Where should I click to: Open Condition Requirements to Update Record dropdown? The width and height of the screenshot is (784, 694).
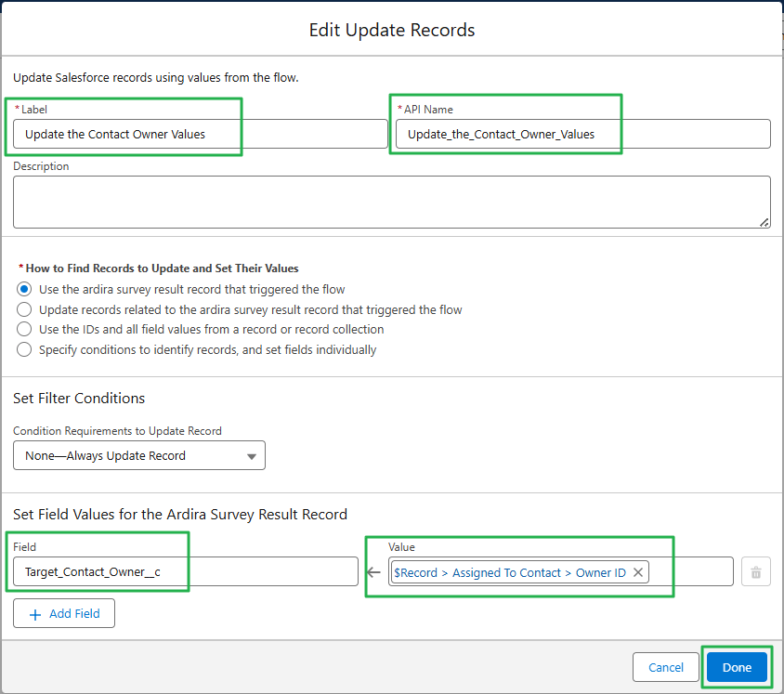click(139, 455)
